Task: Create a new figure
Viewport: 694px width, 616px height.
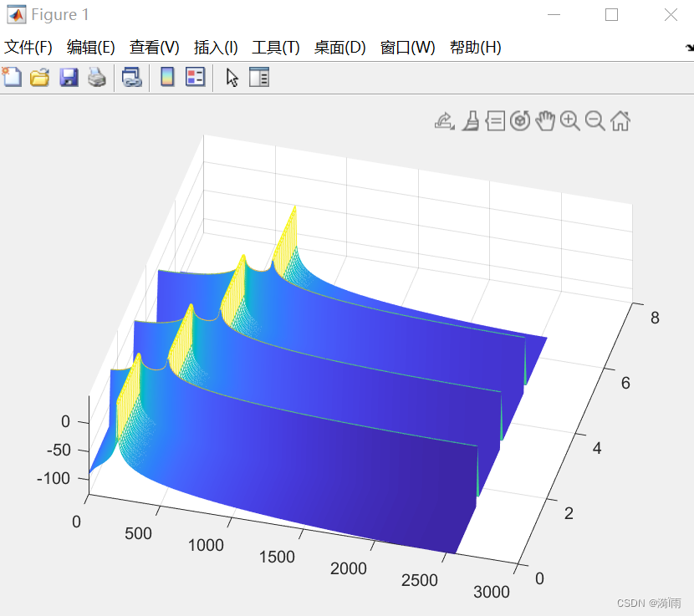Action: click(x=11, y=77)
